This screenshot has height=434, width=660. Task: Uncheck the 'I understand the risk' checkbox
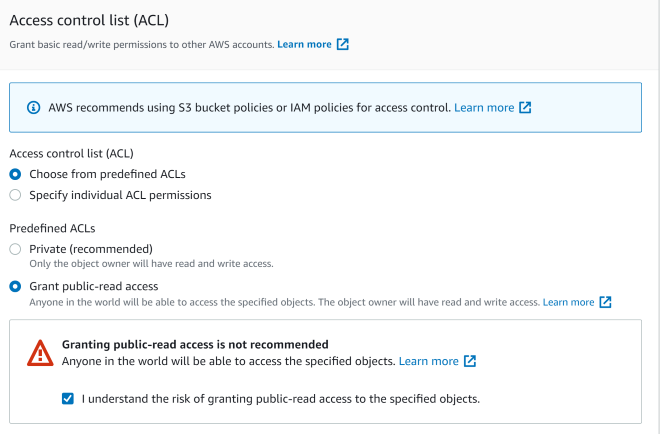point(68,398)
